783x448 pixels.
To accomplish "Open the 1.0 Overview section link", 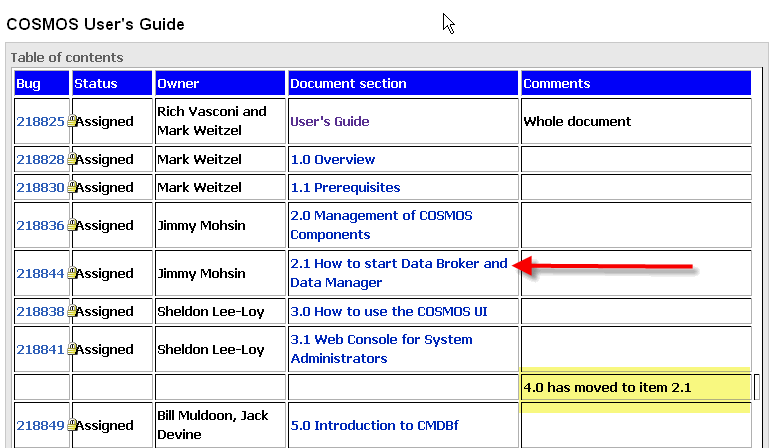I will click(333, 159).
